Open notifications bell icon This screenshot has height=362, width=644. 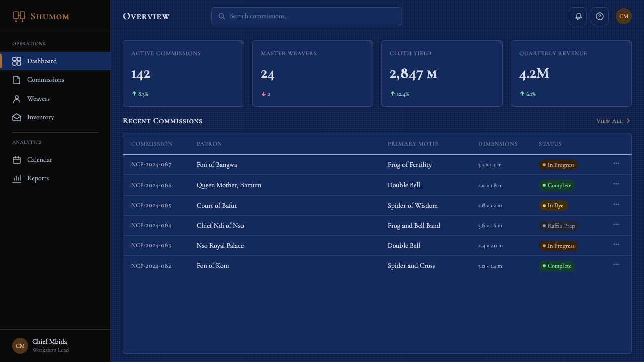578,16
